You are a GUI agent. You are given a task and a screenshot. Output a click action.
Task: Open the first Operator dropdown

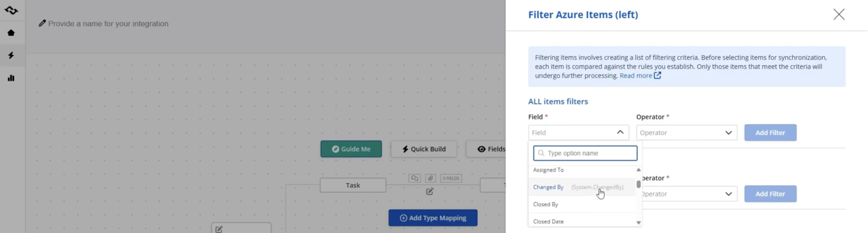(686, 133)
